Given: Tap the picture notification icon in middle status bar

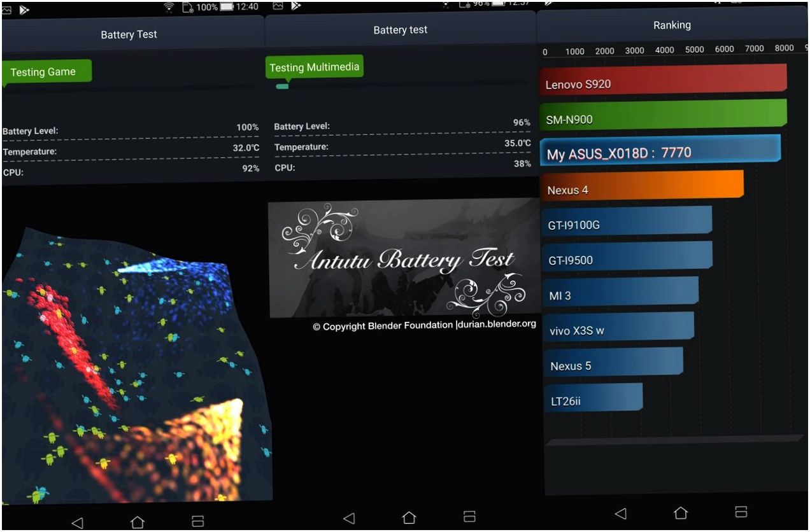Looking at the screenshot, I should (278, 6).
